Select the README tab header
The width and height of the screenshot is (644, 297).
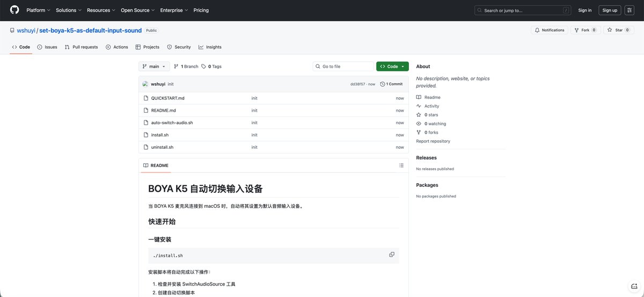[156, 165]
